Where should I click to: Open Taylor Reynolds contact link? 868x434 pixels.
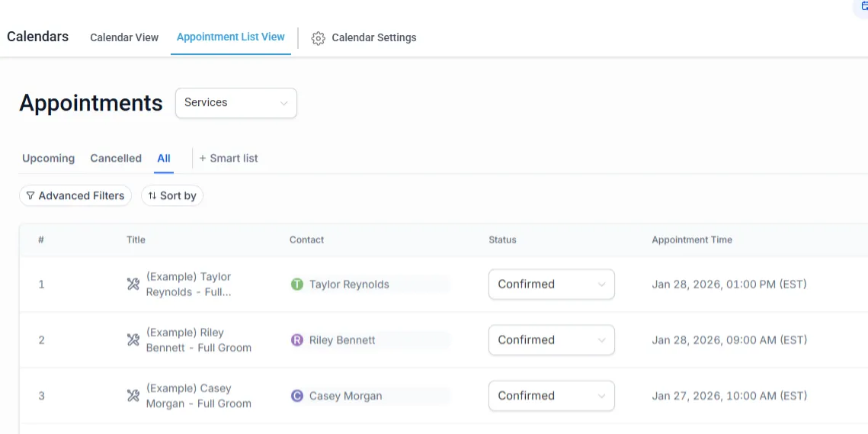pyautogui.click(x=349, y=285)
